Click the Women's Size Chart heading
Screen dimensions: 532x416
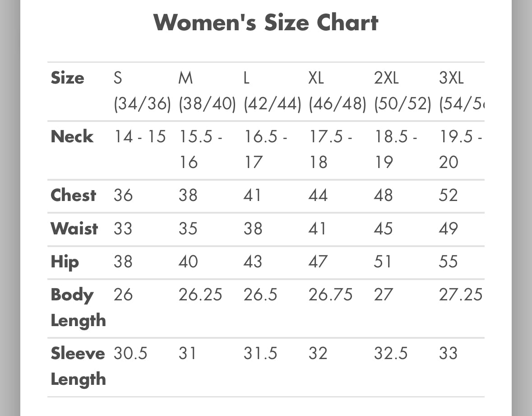[266, 23]
